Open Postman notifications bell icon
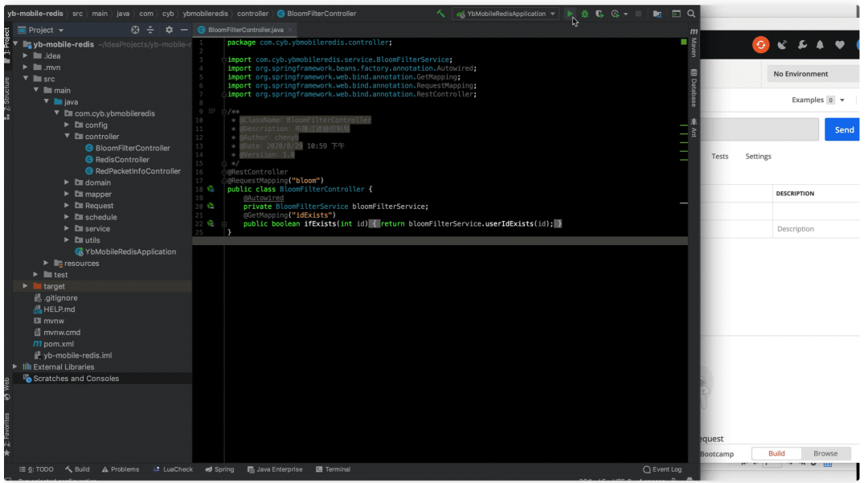The width and height of the screenshot is (868, 483). coord(821,45)
